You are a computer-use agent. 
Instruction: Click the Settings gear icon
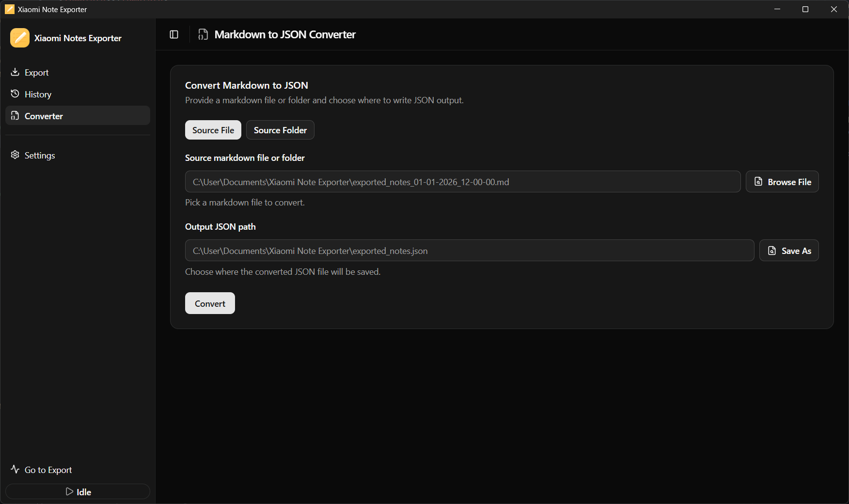click(x=15, y=155)
